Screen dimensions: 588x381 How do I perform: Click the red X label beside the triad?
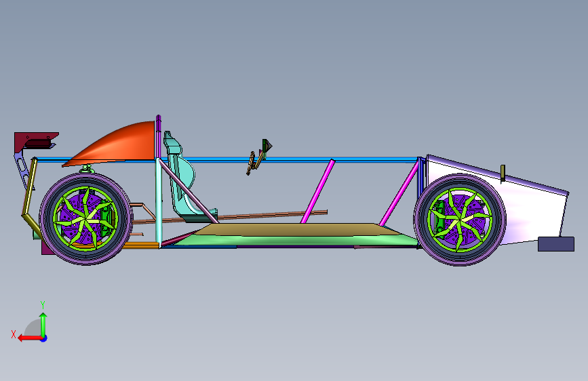(x=14, y=334)
